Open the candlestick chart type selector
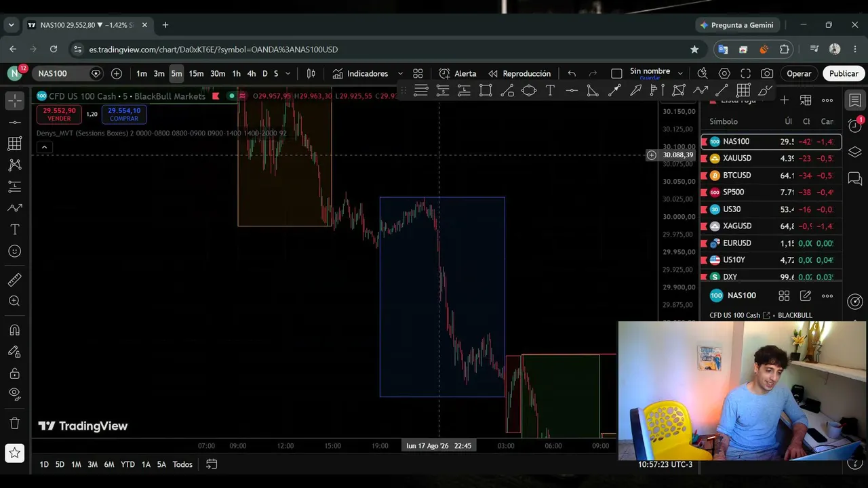 click(x=311, y=73)
